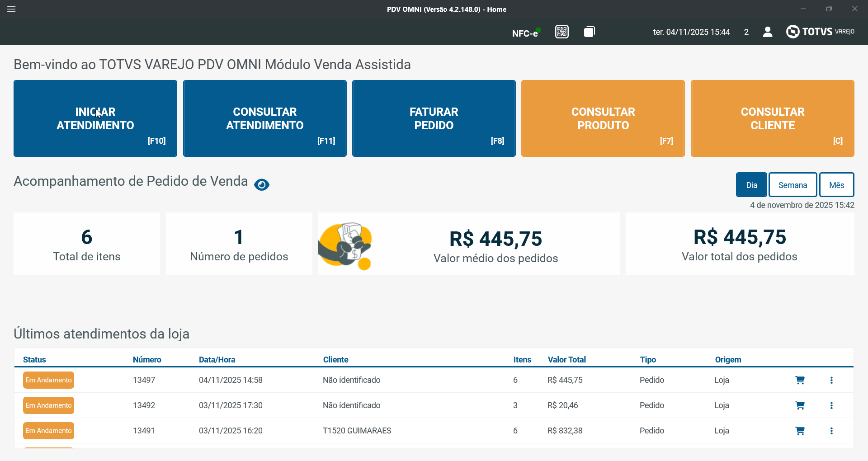The height and width of the screenshot is (461, 868).
Task: Select order number 13491
Action: [144, 431]
